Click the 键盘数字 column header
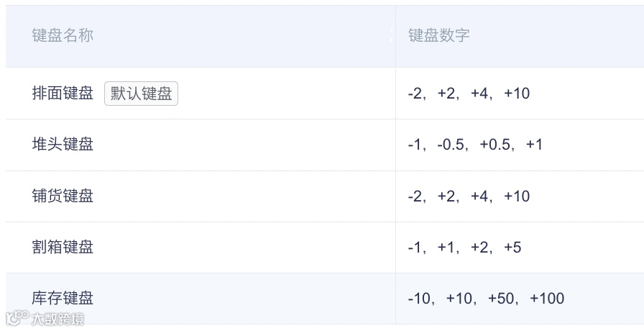Viewport: 644px width, 331px height. click(x=438, y=35)
